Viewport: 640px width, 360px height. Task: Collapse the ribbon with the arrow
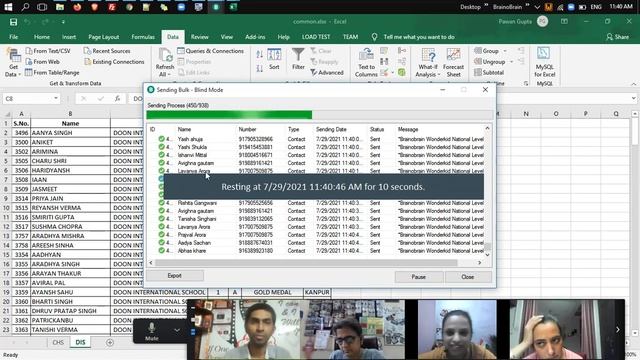point(633,84)
